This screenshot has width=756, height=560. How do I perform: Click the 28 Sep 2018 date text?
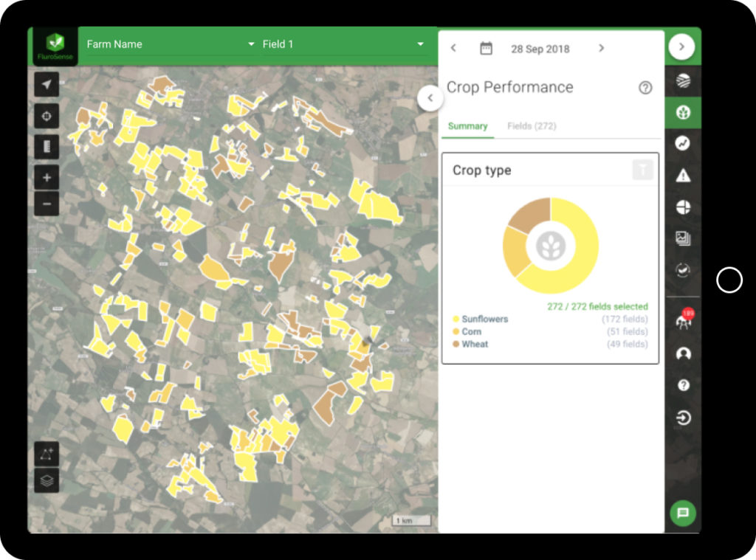tap(540, 49)
